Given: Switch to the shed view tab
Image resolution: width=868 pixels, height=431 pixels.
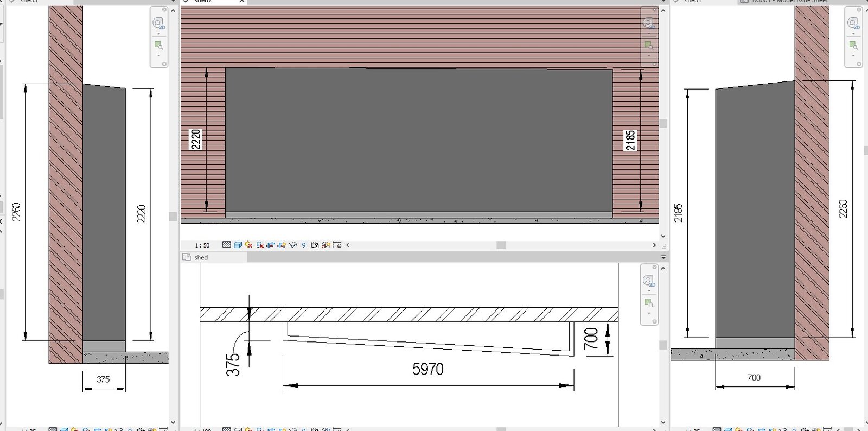Looking at the screenshot, I should [x=201, y=257].
